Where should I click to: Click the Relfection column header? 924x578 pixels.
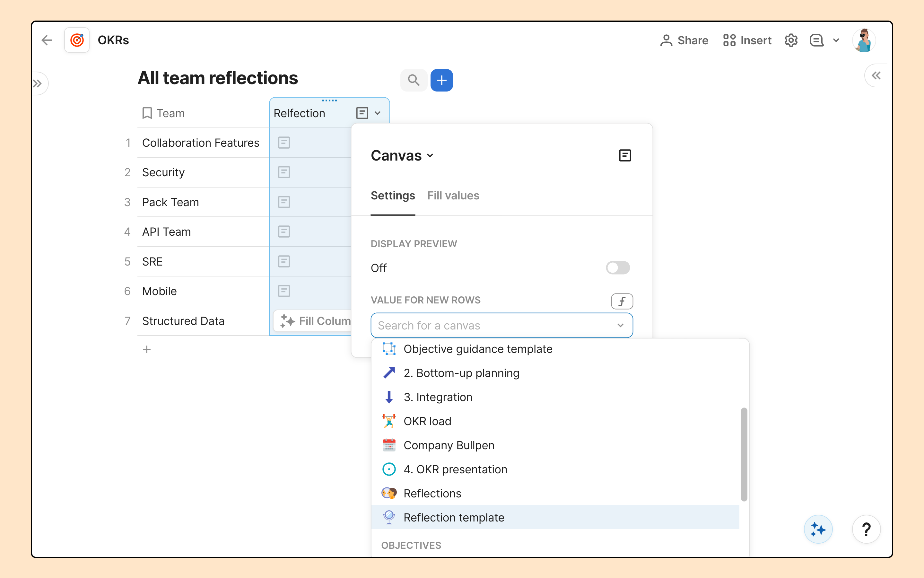click(x=329, y=113)
